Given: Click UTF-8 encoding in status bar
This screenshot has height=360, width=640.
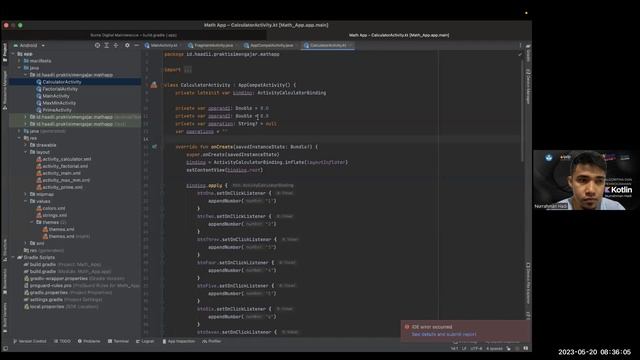Looking at the screenshot, I should tap(476, 349).
